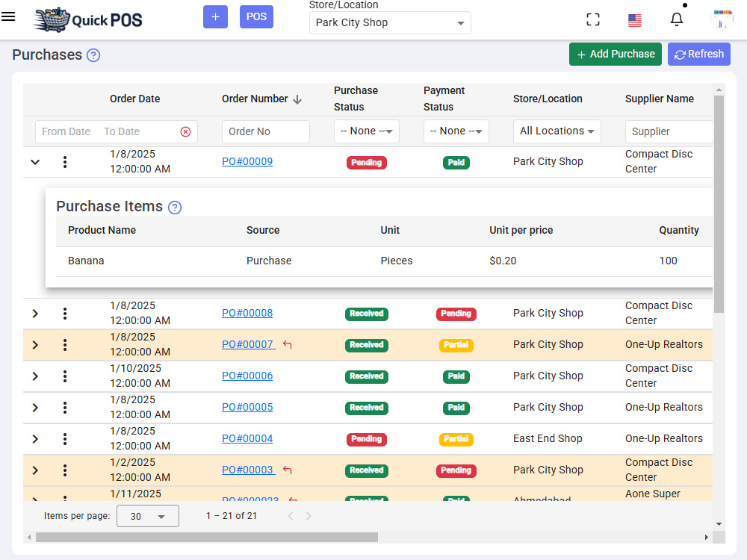
Task: Open purchase order PO#00007 link
Action: pyautogui.click(x=249, y=344)
